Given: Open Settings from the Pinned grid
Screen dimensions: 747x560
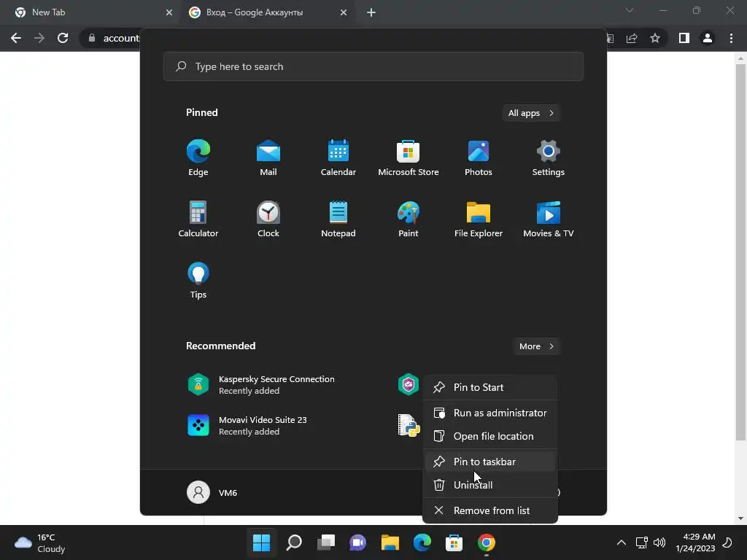Looking at the screenshot, I should [x=549, y=157].
